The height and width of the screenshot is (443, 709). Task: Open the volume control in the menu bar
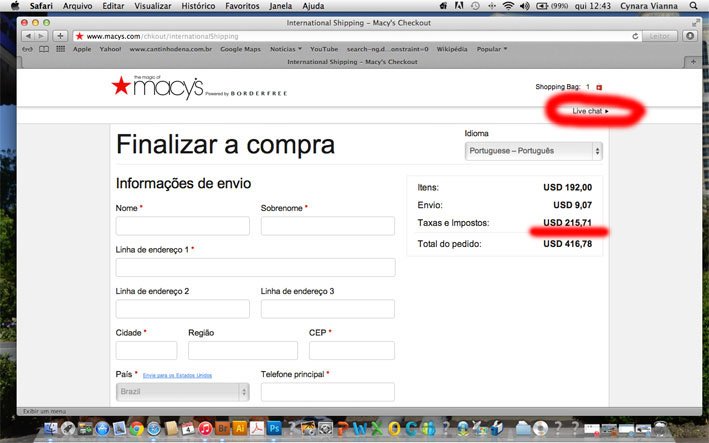525,6
